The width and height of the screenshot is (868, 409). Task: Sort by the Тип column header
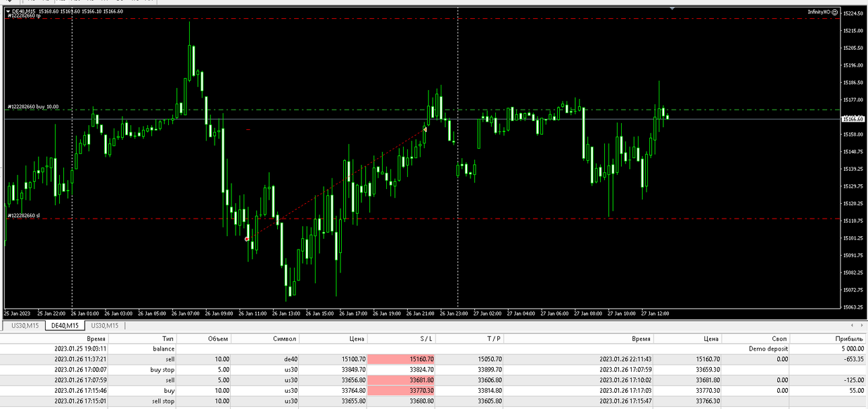pyautogui.click(x=168, y=339)
